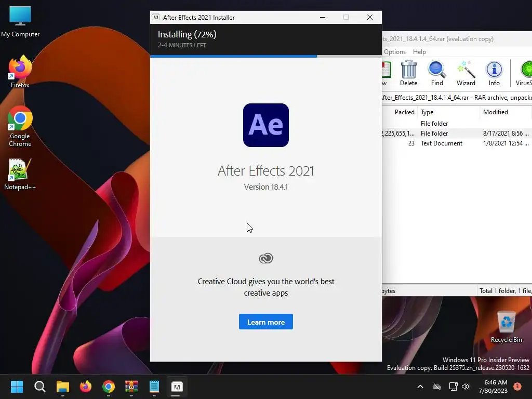Sort WinRAR list by Type column
The height and width of the screenshot is (399, 532).
tap(448, 112)
